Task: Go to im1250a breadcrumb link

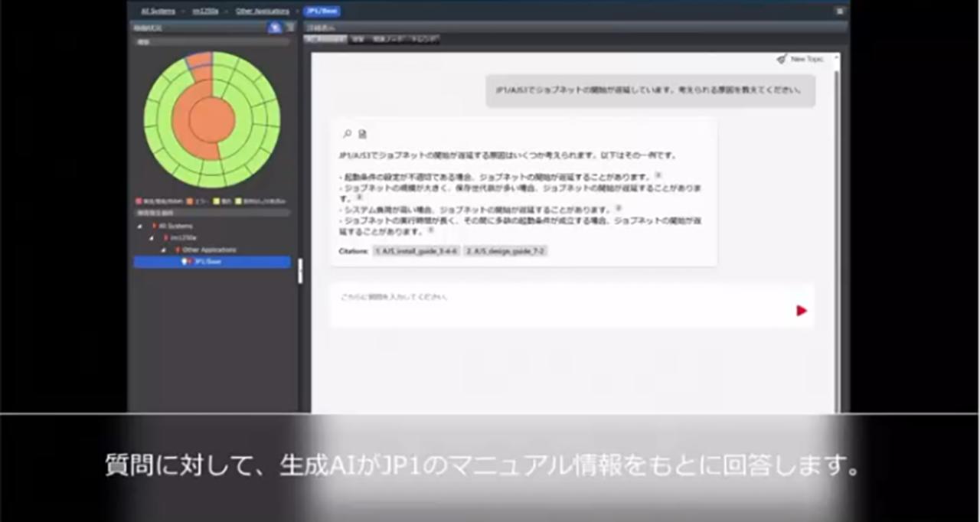Action: 205,11
